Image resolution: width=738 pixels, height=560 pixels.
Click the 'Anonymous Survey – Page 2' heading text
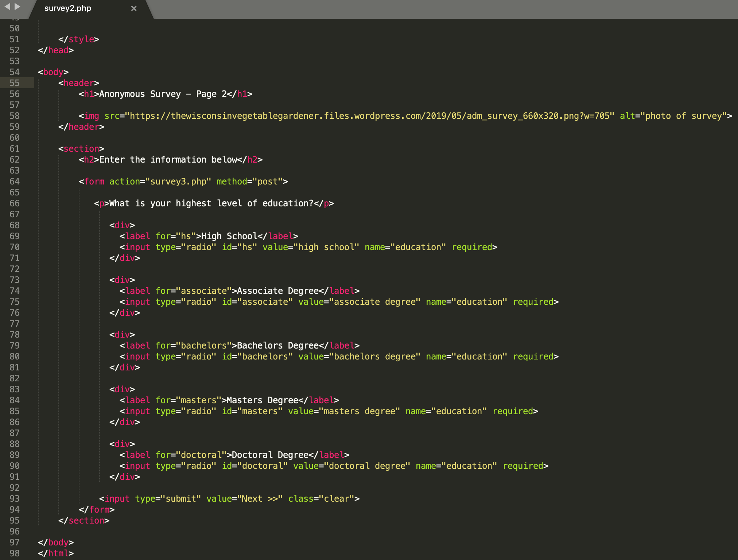click(163, 94)
